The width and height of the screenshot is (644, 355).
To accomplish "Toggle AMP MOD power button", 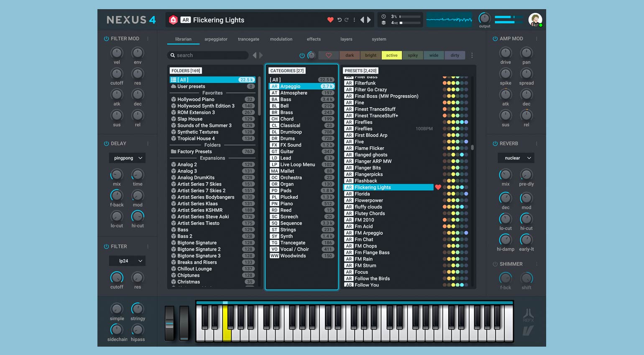I will 495,38.
